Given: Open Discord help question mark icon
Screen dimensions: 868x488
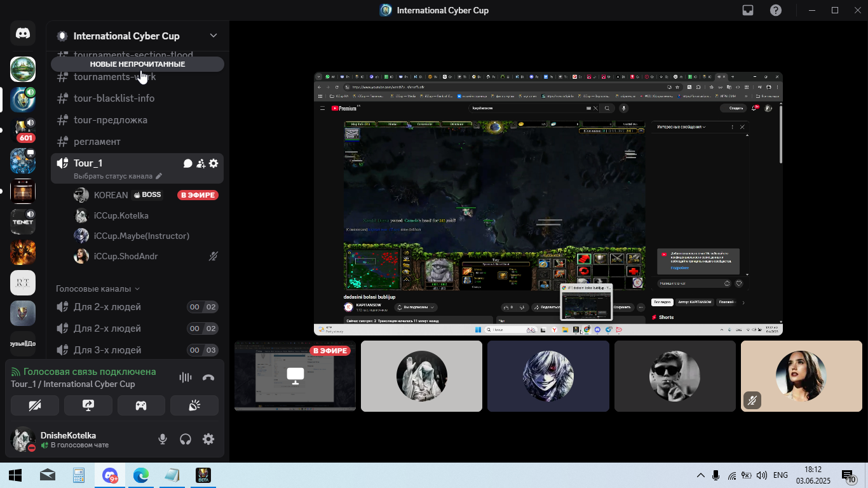Looking at the screenshot, I should (776, 10).
